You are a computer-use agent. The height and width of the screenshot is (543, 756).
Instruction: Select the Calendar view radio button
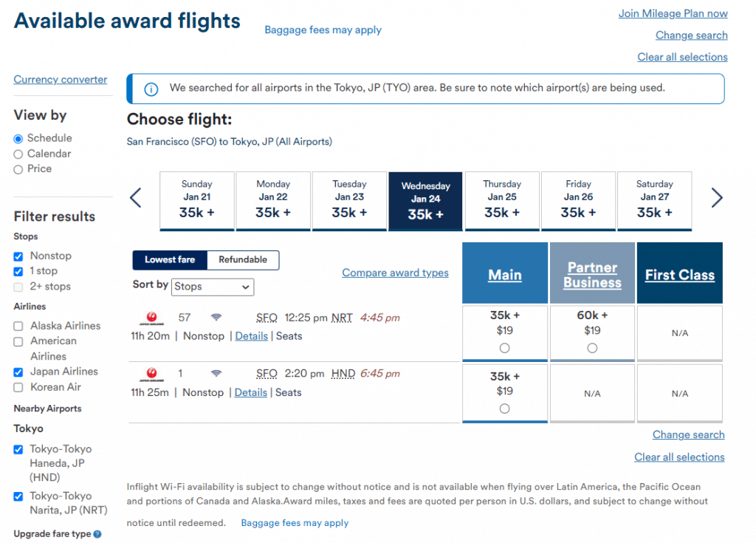click(x=18, y=154)
